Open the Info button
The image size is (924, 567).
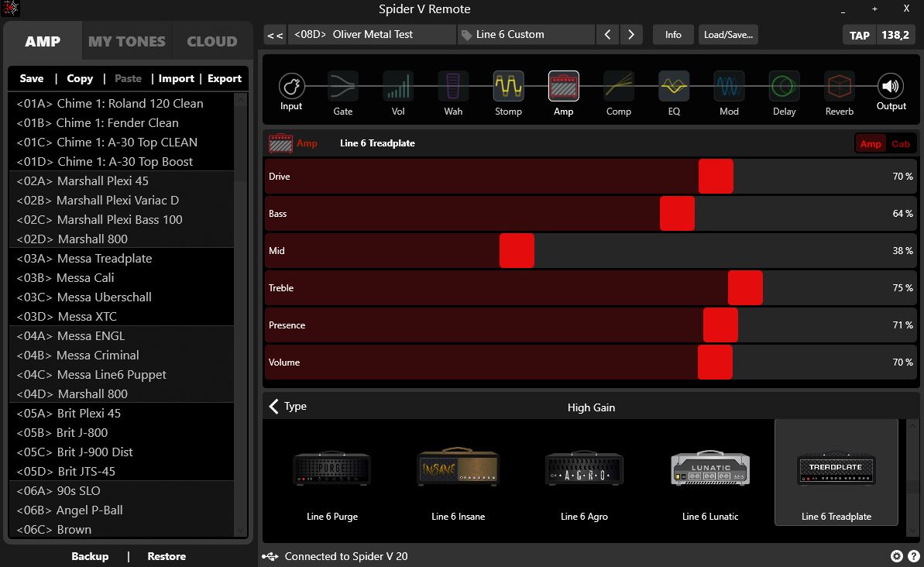tap(673, 35)
